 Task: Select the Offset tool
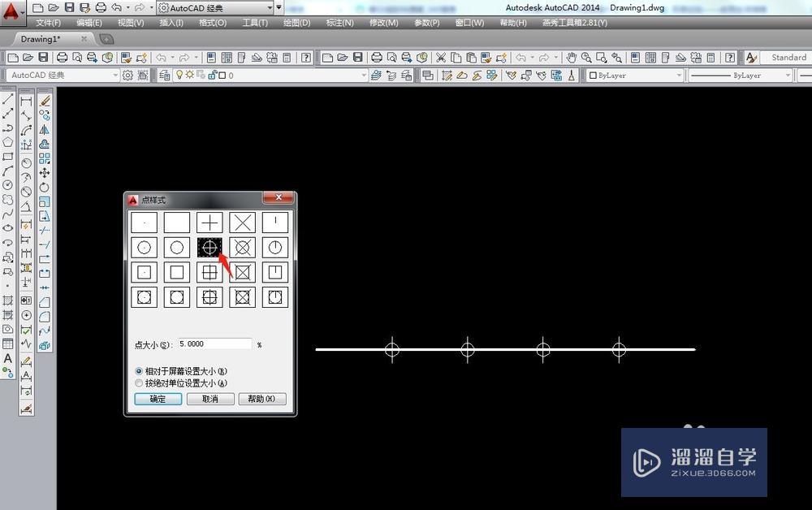(x=45, y=144)
